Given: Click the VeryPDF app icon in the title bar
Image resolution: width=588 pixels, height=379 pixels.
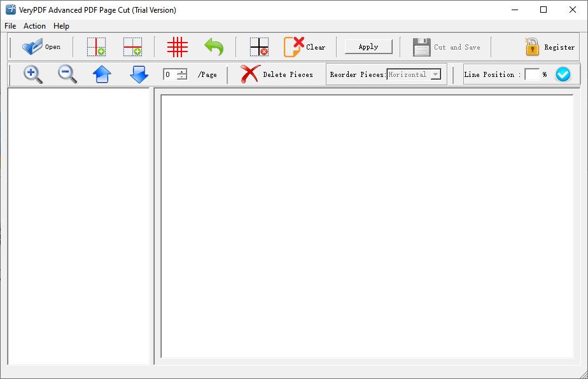Looking at the screenshot, I should [11, 10].
